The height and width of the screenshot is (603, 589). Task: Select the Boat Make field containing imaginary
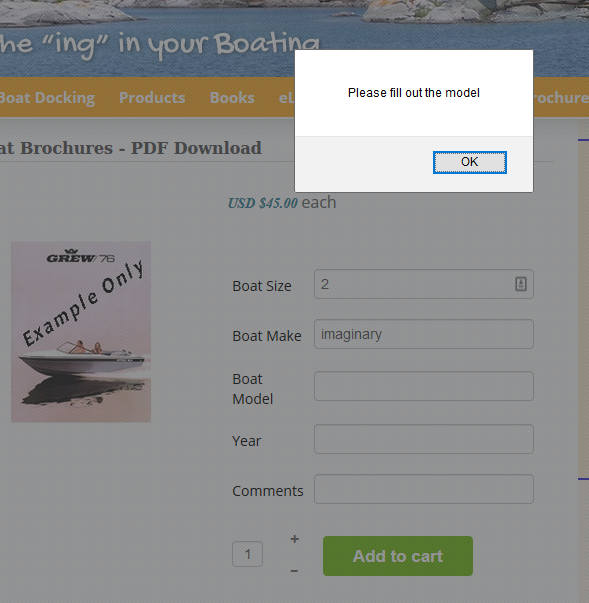point(424,334)
